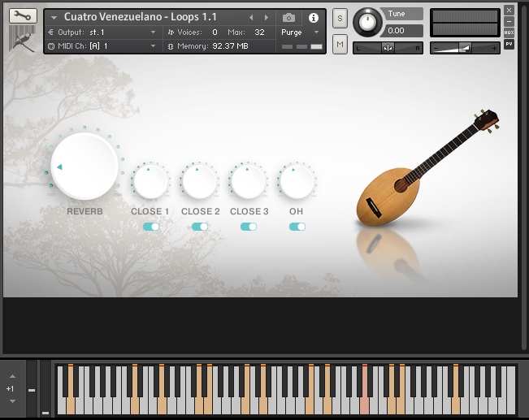Close the instrument with X button

[x=509, y=10]
